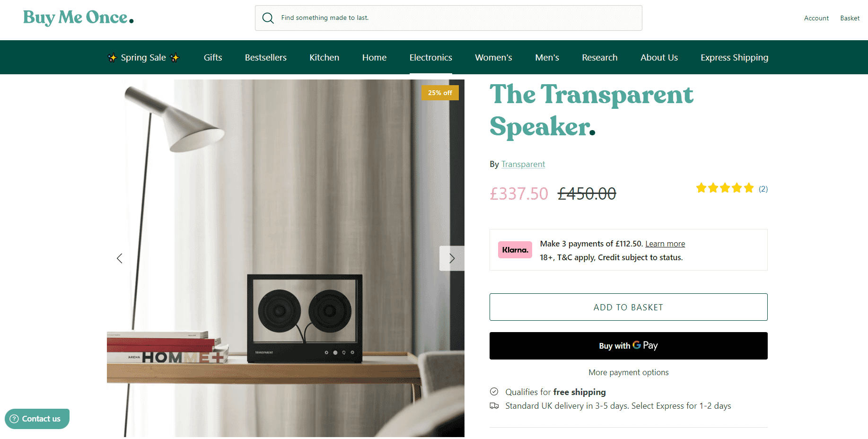Click the search magnifier icon
The width and height of the screenshot is (868, 439).
point(268,18)
